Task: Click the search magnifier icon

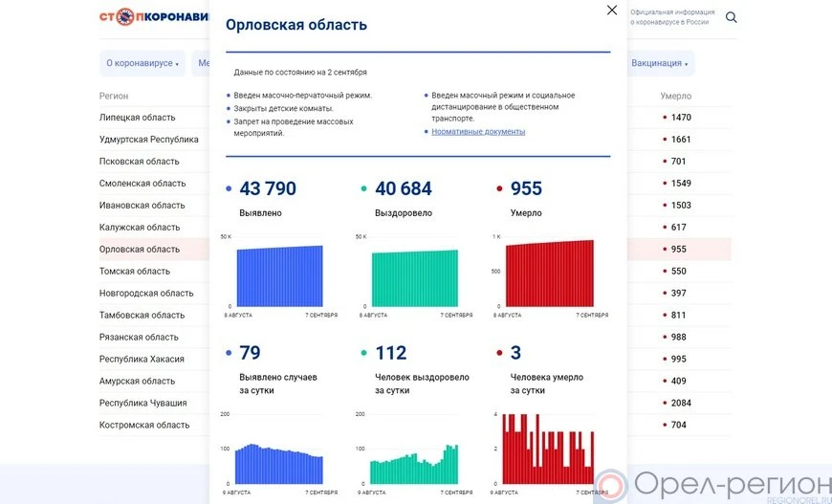Action: [x=732, y=17]
